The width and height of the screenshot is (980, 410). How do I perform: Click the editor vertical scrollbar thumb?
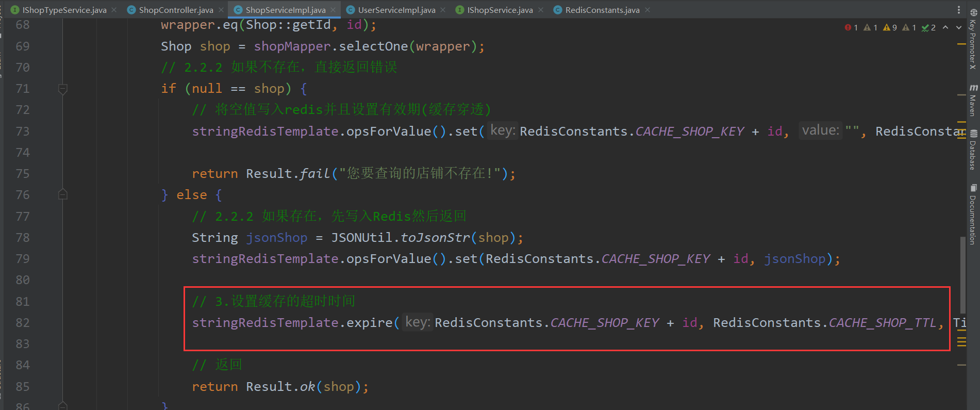coord(963,275)
